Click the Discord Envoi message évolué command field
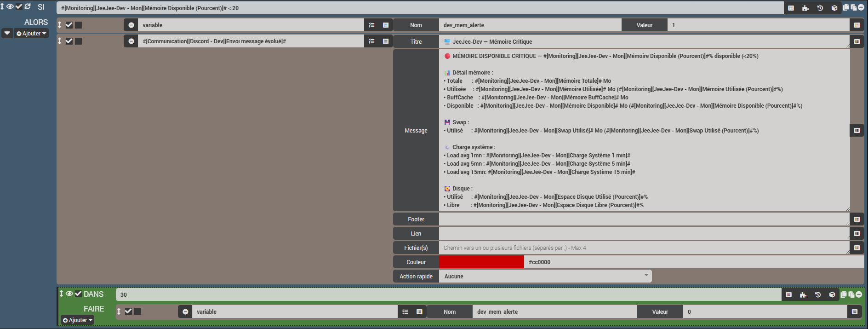 click(x=251, y=41)
